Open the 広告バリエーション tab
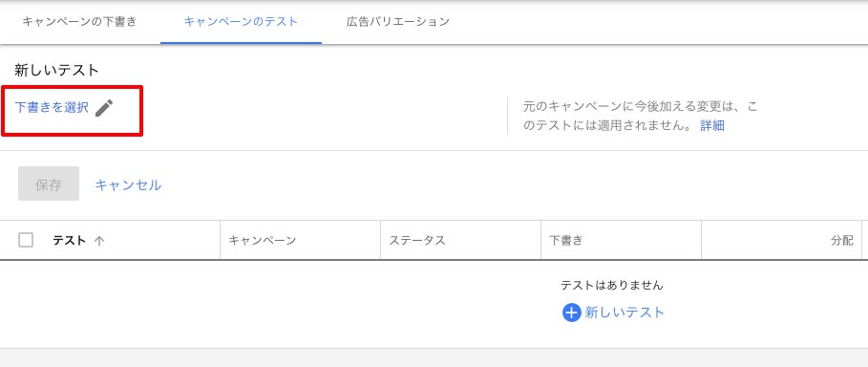 point(397,22)
